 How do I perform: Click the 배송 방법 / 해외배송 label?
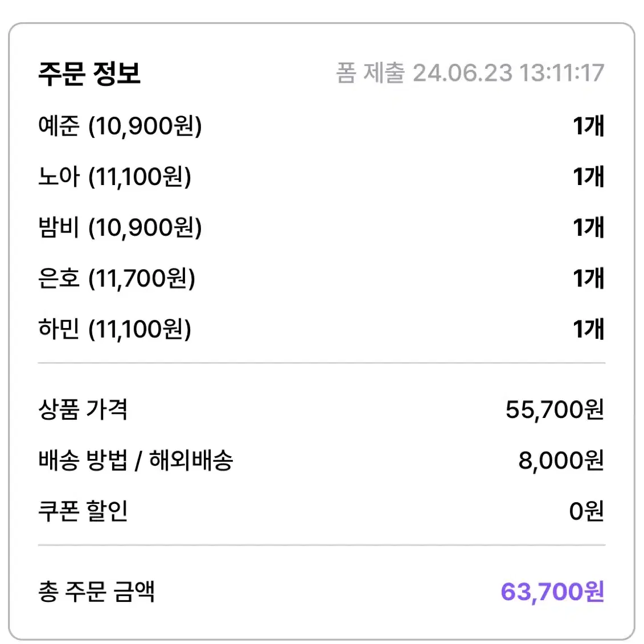click(x=136, y=460)
